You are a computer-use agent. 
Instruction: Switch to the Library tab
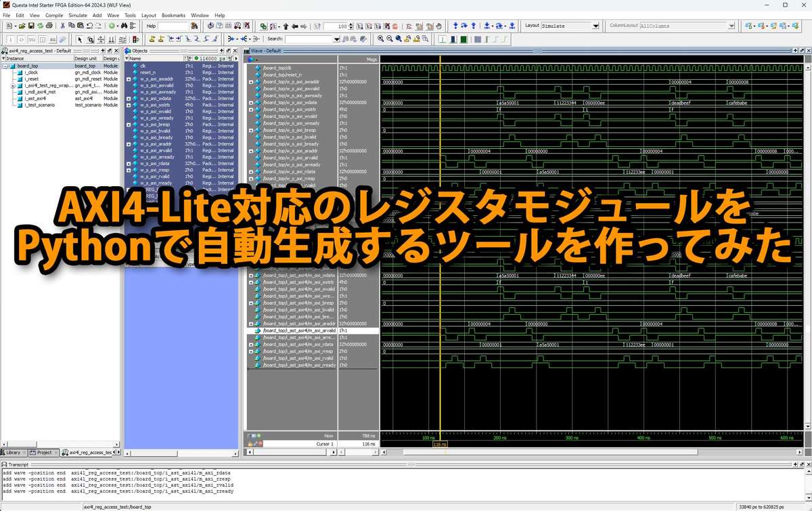pos(13,452)
